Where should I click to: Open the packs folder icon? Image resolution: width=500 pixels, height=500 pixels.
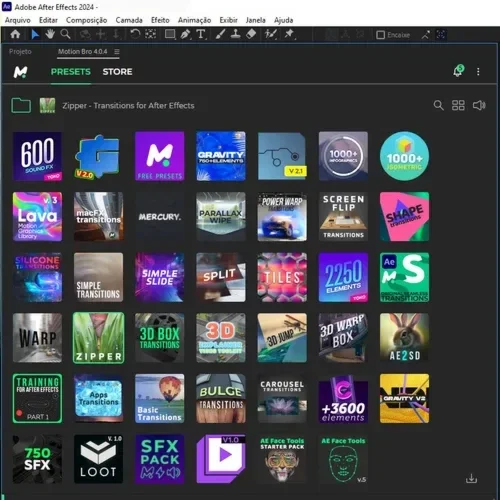(21, 105)
